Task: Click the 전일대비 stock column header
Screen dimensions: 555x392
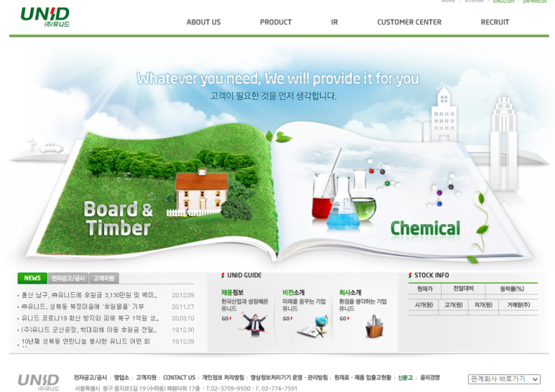Action: coord(463,289)
